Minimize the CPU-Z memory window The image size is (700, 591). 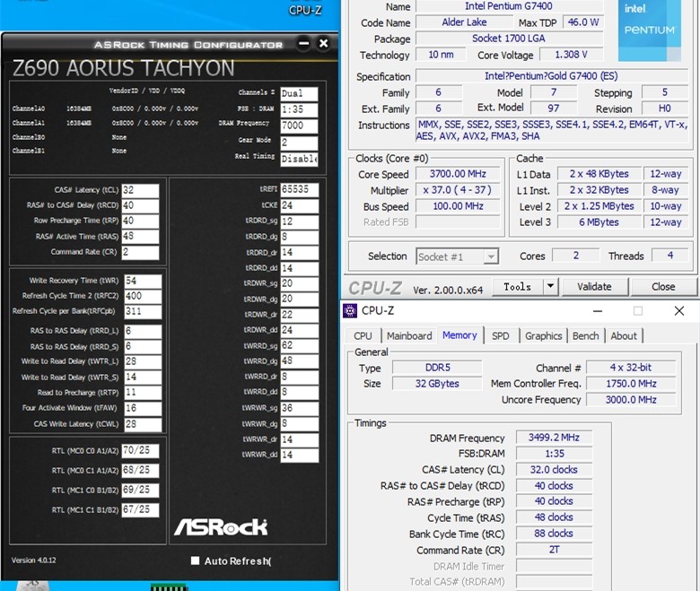[x=598, y=311]
